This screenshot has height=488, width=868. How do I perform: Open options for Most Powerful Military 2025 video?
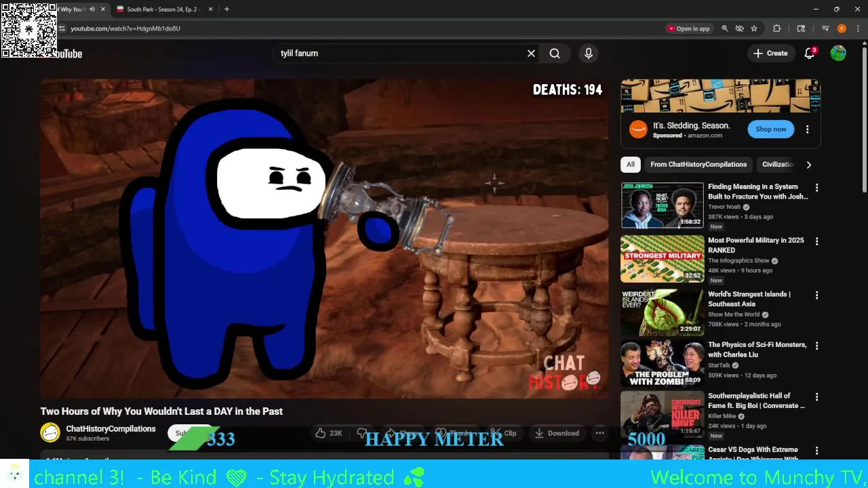tap(816, 241)
